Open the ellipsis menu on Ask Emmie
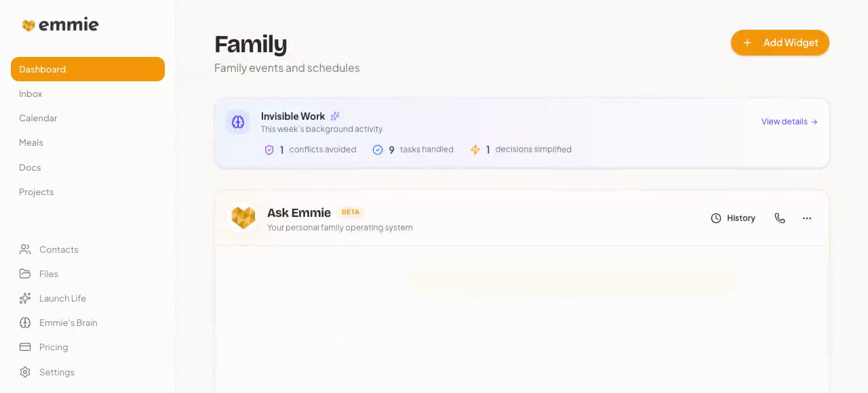868x393 pixels. [x=806, y=218]
